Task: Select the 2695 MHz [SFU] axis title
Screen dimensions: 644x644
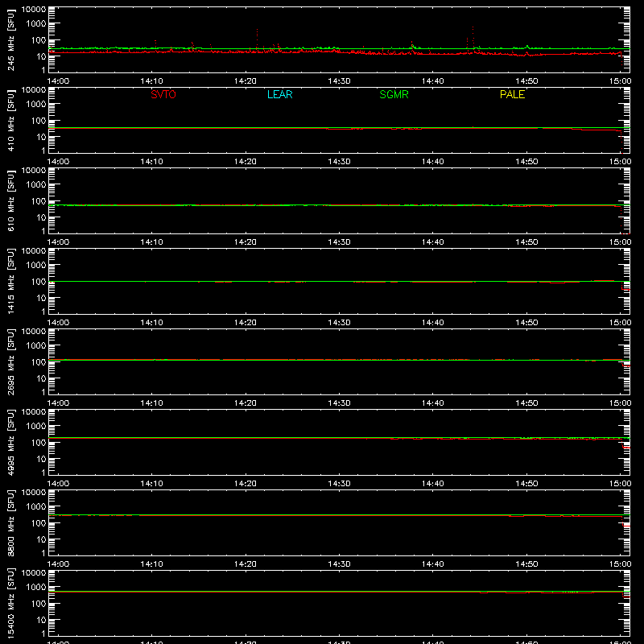Action: tap(10, 361)
